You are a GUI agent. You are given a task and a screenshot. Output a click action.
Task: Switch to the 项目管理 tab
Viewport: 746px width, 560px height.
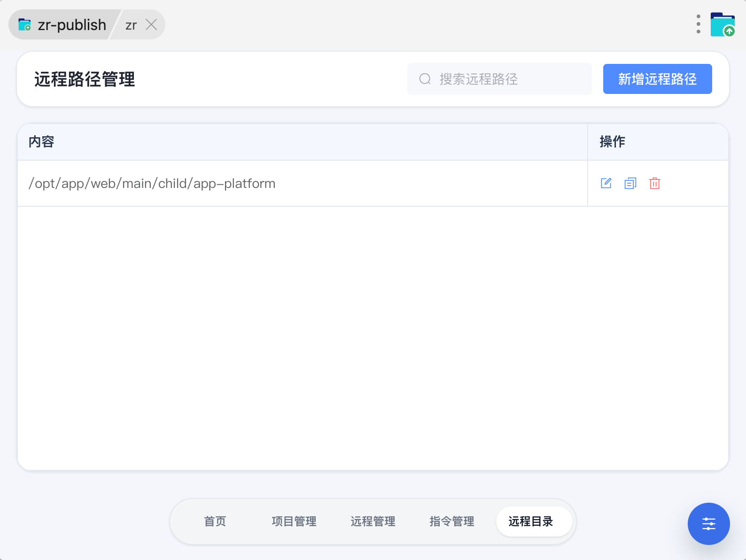(x=294, y=521)
